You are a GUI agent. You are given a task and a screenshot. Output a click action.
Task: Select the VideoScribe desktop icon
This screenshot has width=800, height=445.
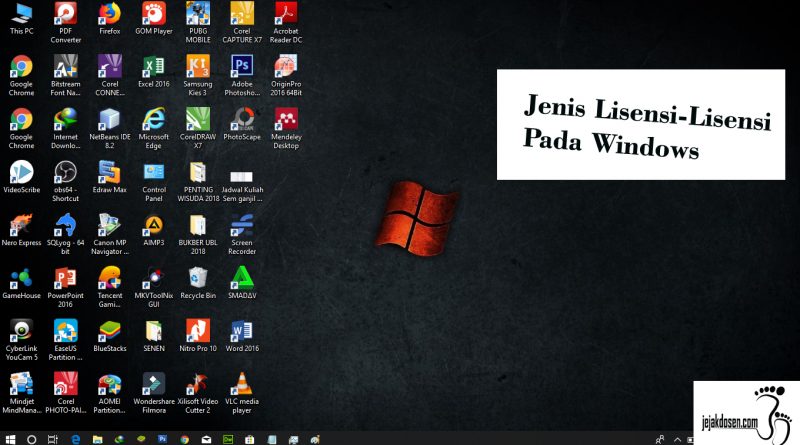(21, 177)
